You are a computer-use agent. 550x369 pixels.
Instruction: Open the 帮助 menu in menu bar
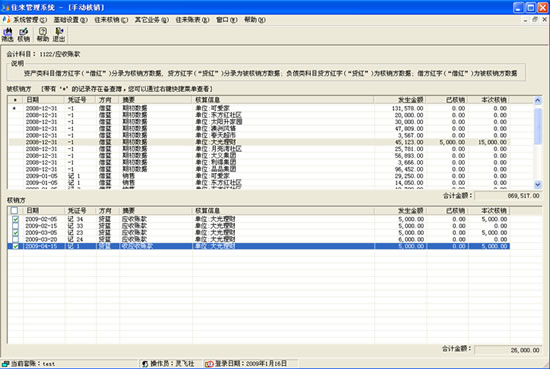click(x=255, y=20)
